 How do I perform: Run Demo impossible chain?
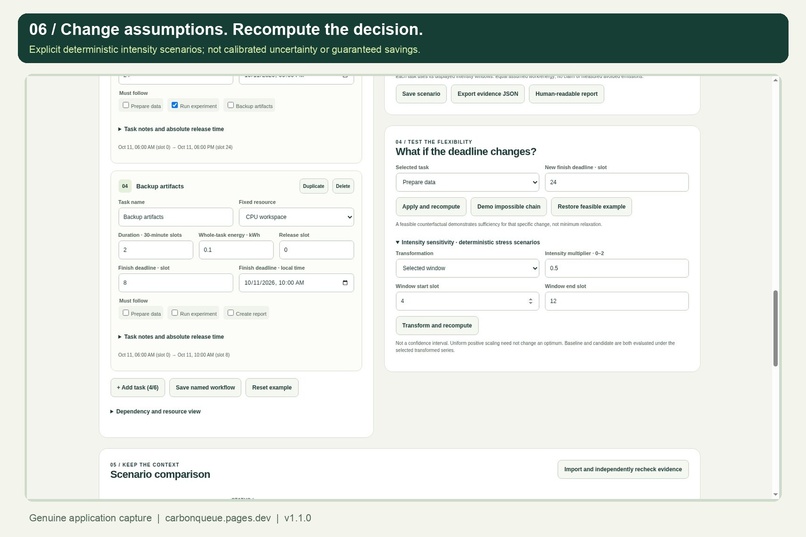[x=508, y=207]
